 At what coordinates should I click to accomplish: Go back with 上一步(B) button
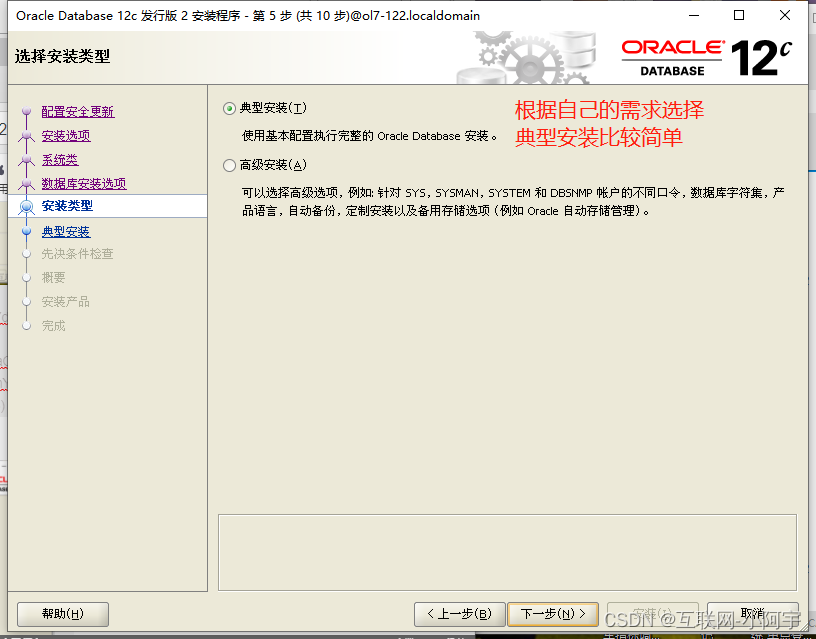point(460,614)
